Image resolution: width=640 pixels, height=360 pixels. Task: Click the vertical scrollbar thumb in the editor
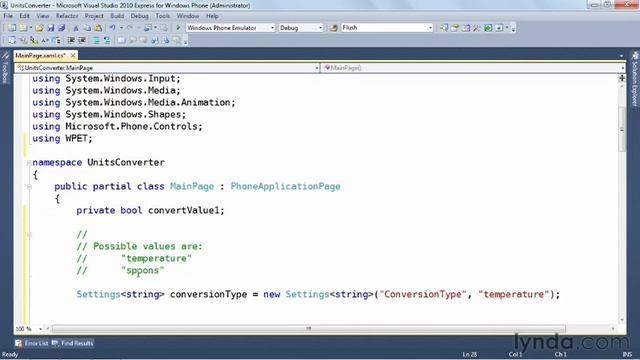click(x=622, y=129)
